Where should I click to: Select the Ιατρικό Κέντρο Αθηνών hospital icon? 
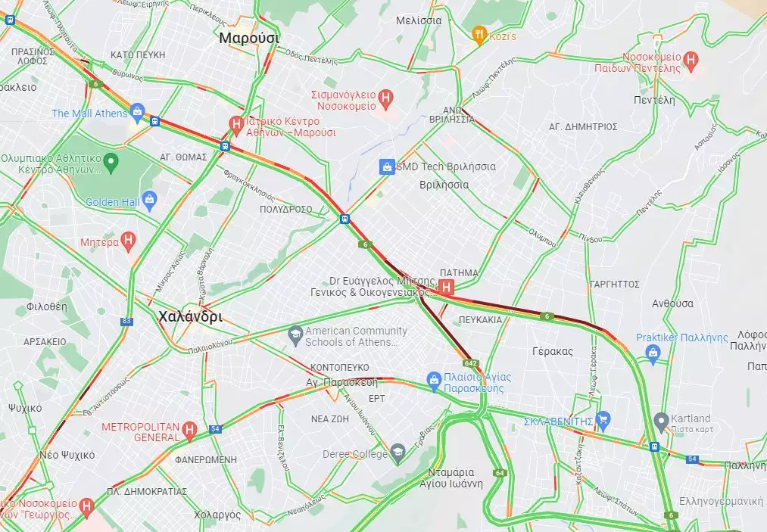[236, 124]
